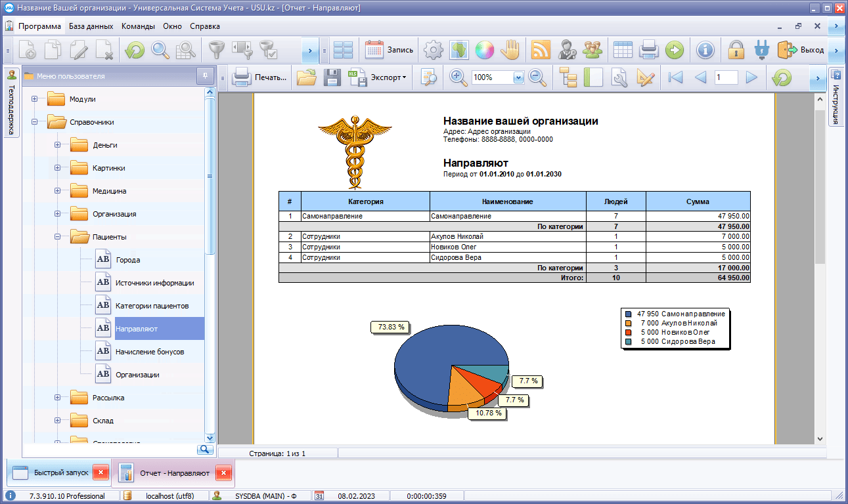The image size is (848, 504).
Task: Click the page number input field
Action: tap(726, 77)
